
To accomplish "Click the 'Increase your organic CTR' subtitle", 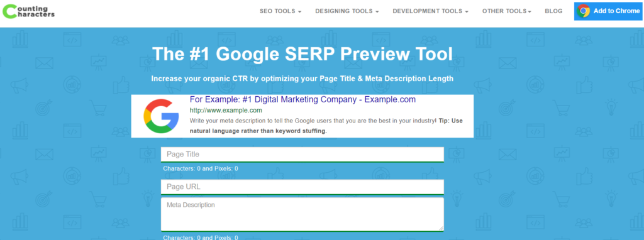I will coord(303,79).
